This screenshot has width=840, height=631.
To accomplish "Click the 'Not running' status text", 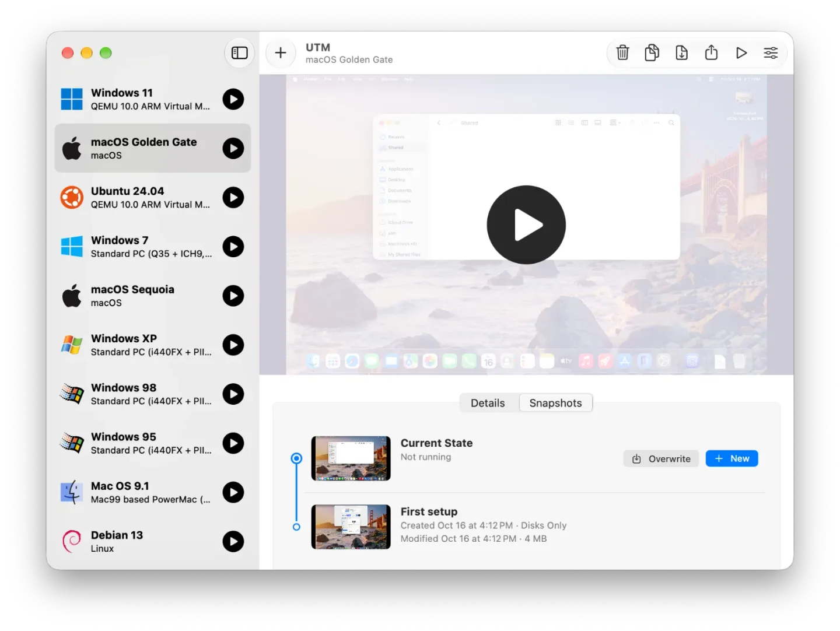I will click(426, 457).
